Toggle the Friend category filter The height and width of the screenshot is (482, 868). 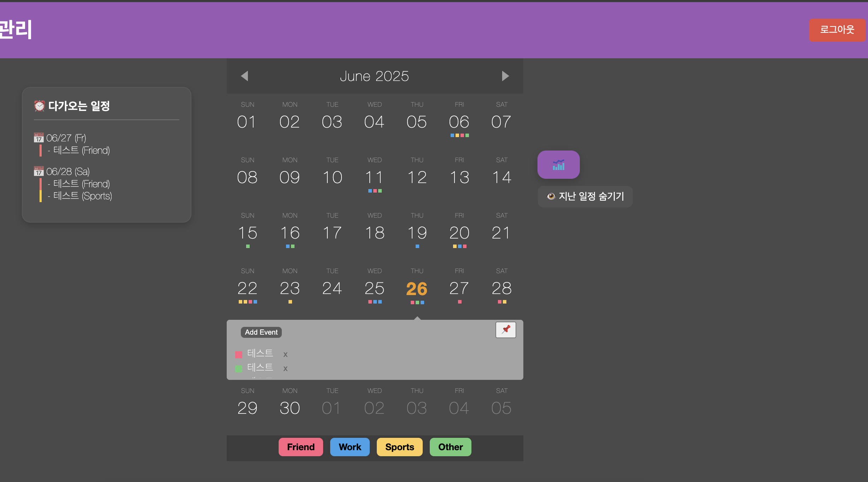coord(301,447)
